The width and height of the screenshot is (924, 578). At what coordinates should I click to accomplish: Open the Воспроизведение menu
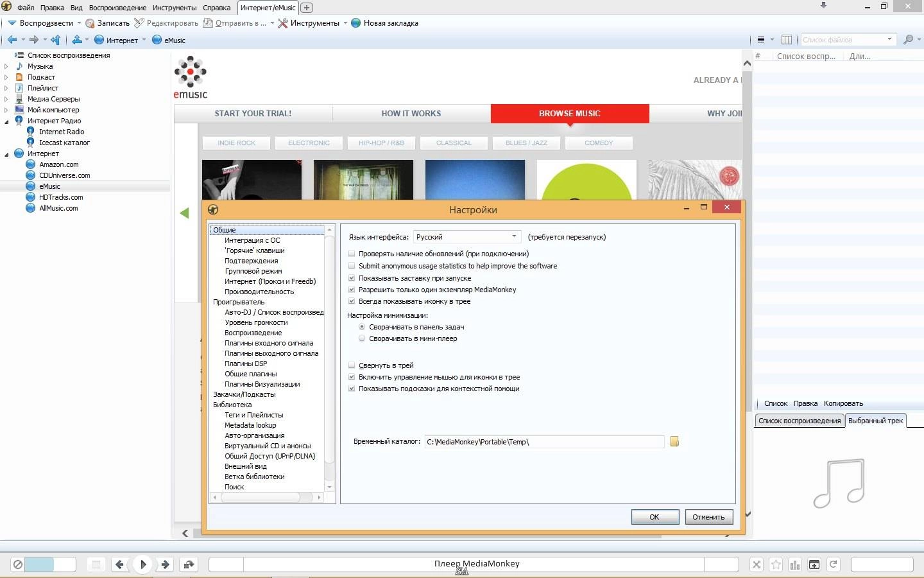pyautogui.click(x=117, y=8)
